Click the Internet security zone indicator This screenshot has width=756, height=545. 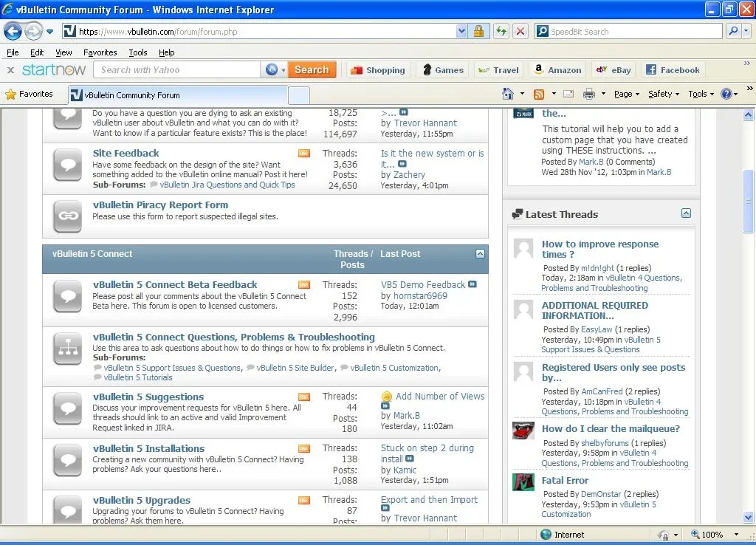(x=562, y=535)
